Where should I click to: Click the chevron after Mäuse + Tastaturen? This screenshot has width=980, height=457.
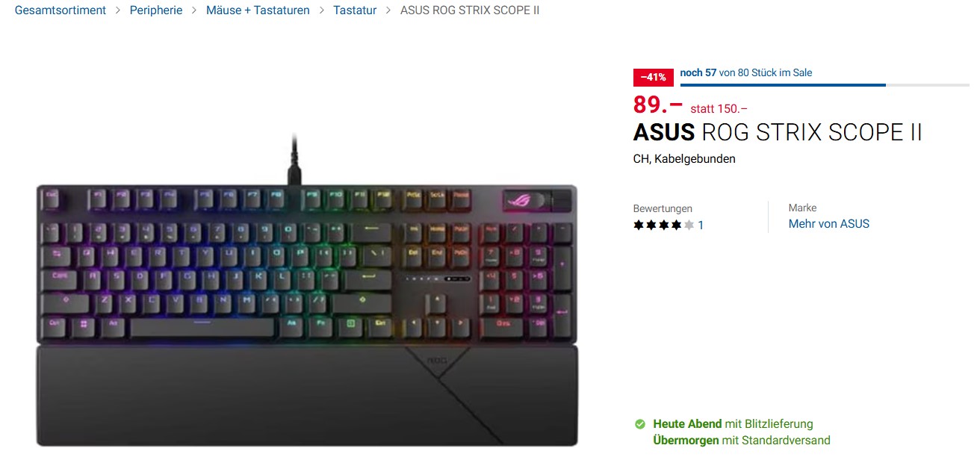click(x=321, y=10)
